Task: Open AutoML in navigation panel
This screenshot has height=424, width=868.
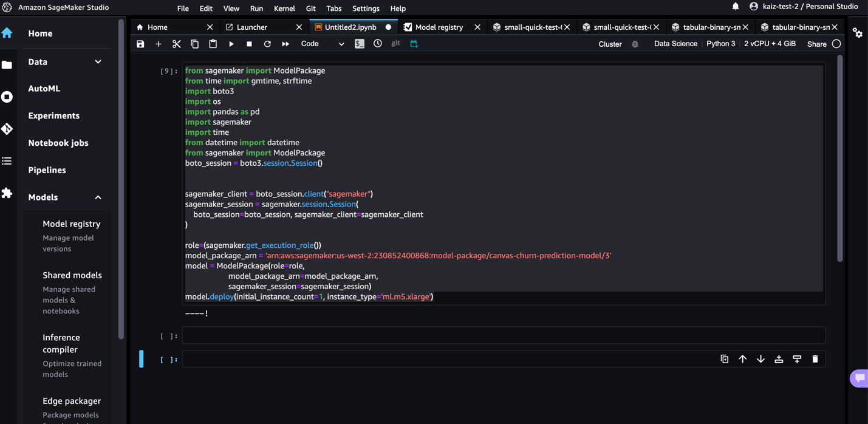Action: click(44, 89)
